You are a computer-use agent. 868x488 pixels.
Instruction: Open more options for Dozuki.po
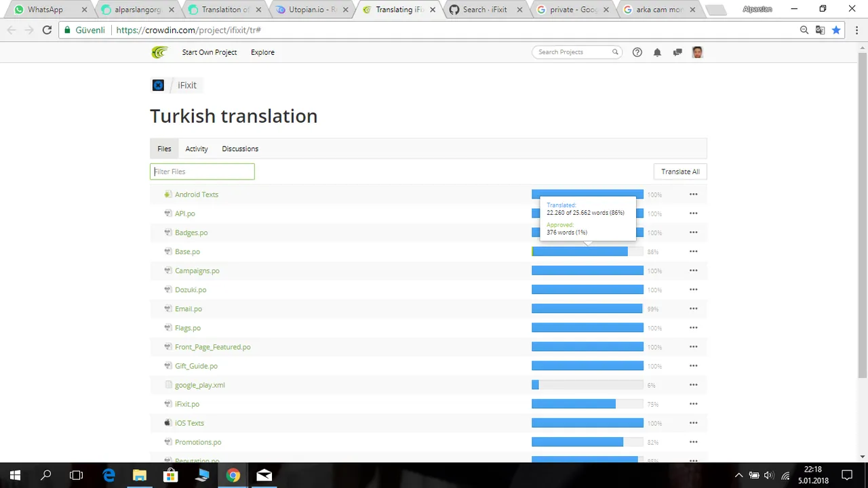[693, 289]
